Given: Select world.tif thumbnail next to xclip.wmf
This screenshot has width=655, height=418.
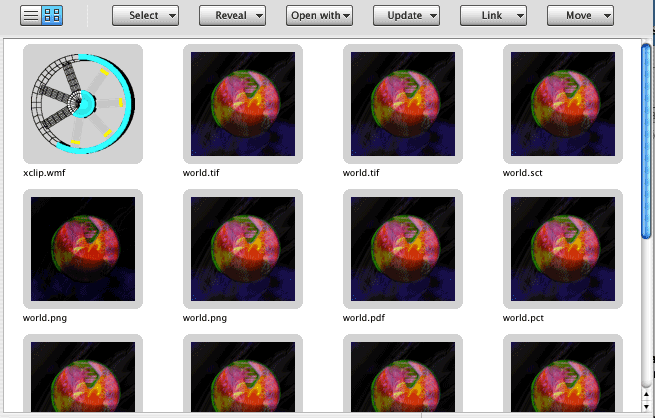Looking at the screenshot, I should [x=243, y=104].
